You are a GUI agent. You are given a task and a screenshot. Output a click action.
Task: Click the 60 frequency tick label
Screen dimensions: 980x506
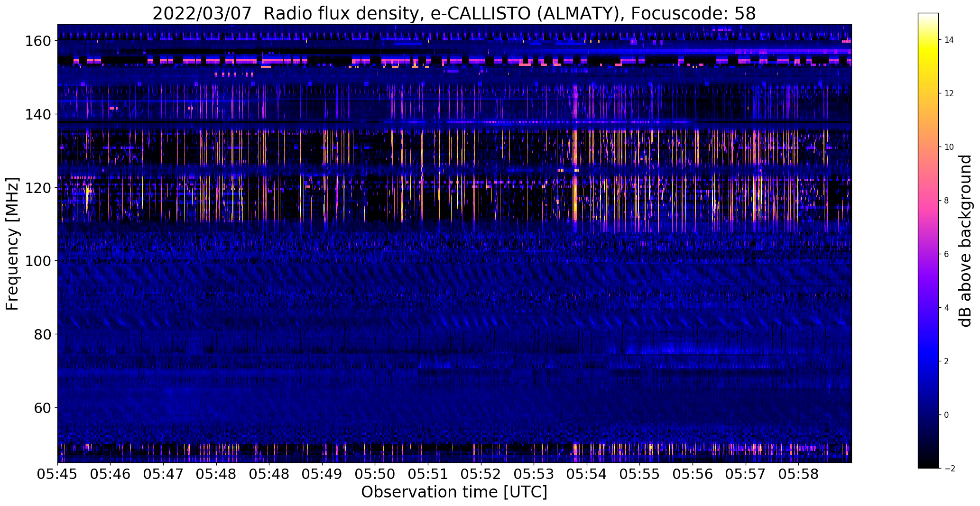coord(42,408)
